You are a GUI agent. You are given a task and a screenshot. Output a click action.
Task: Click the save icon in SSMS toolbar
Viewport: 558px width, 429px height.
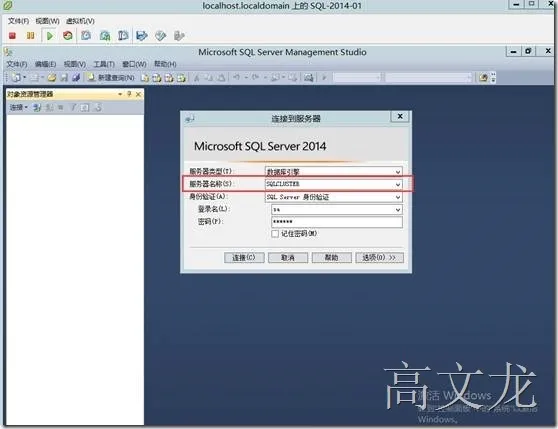click(x=64, y=77)
